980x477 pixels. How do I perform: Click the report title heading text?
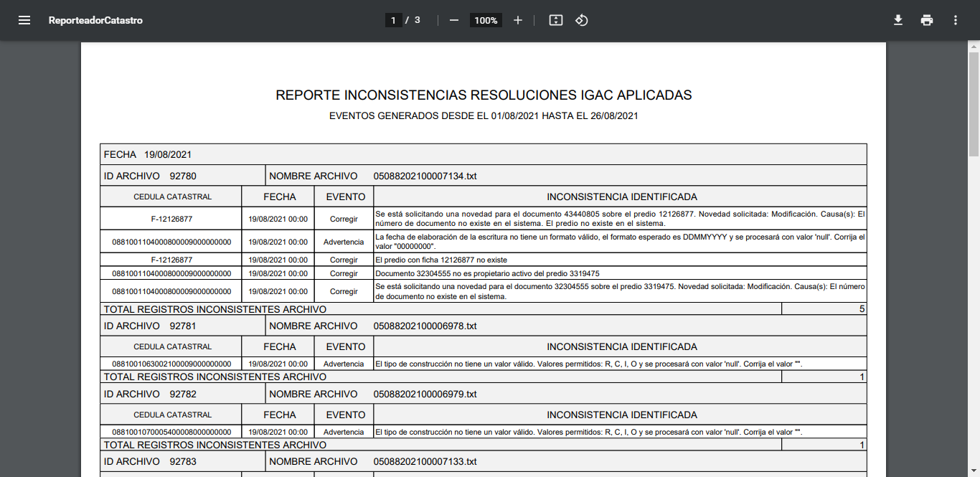coord(484,95)
